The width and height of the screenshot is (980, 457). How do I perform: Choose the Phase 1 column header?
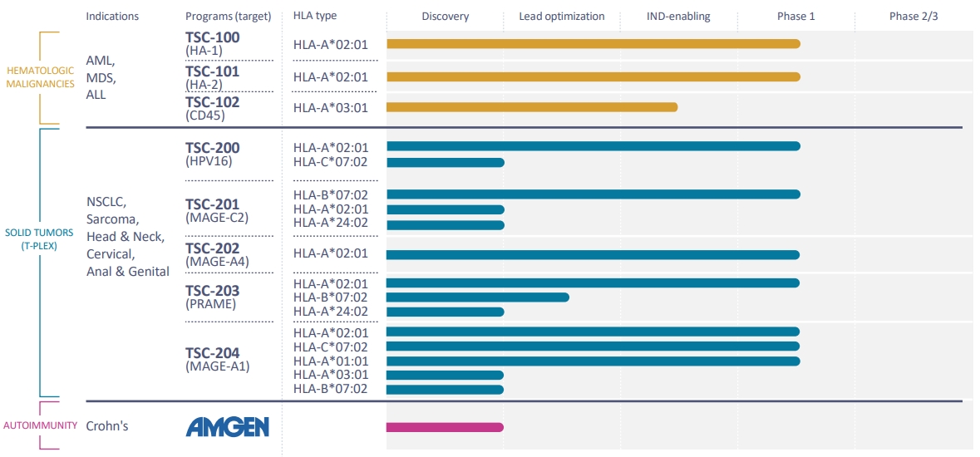(x=795, y=17)
